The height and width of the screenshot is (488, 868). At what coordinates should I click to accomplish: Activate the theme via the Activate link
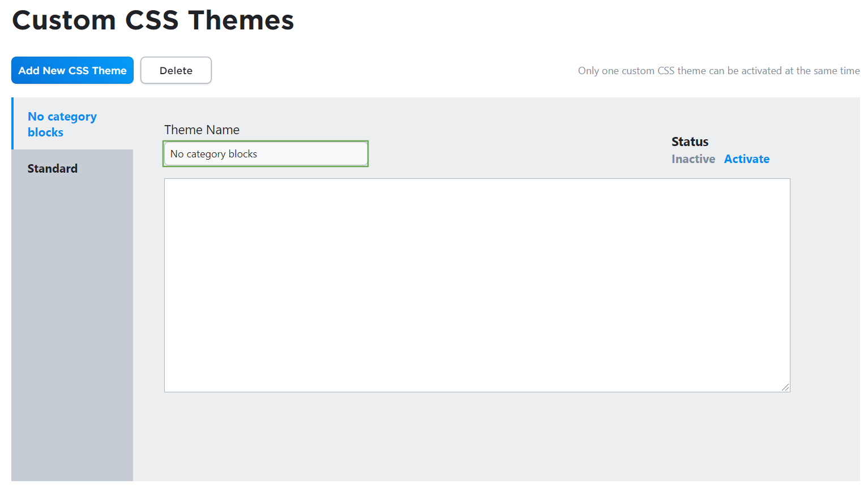tap(747, 159)
